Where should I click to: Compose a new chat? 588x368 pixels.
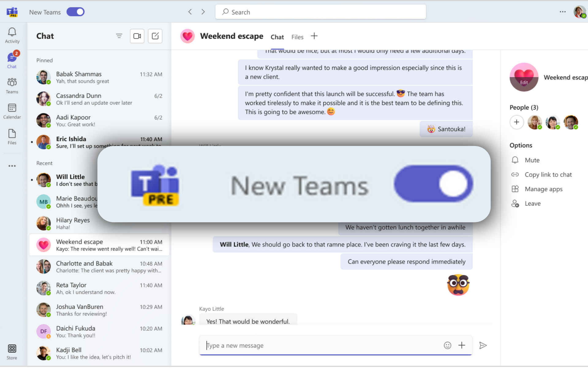[155, 36]
